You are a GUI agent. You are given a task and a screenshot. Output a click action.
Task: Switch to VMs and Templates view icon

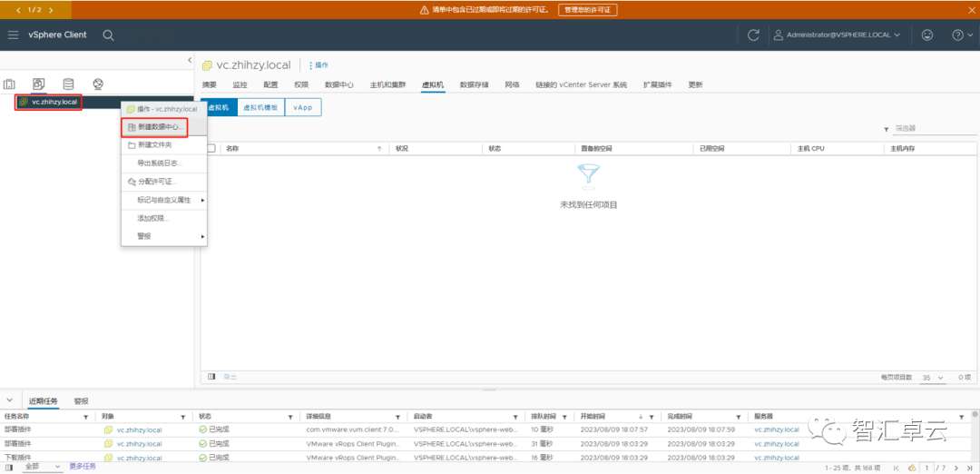pyautogui.click(x=39, y=84)
